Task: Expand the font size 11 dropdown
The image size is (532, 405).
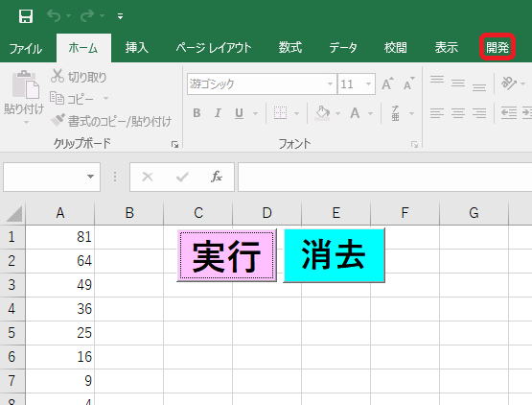Action: pyautogui.click(x=368, y=83)
